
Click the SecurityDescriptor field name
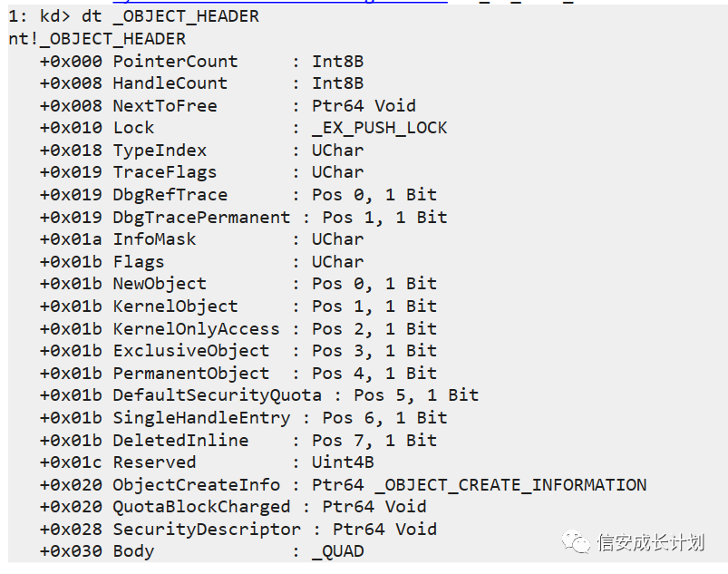pos(206,530)
